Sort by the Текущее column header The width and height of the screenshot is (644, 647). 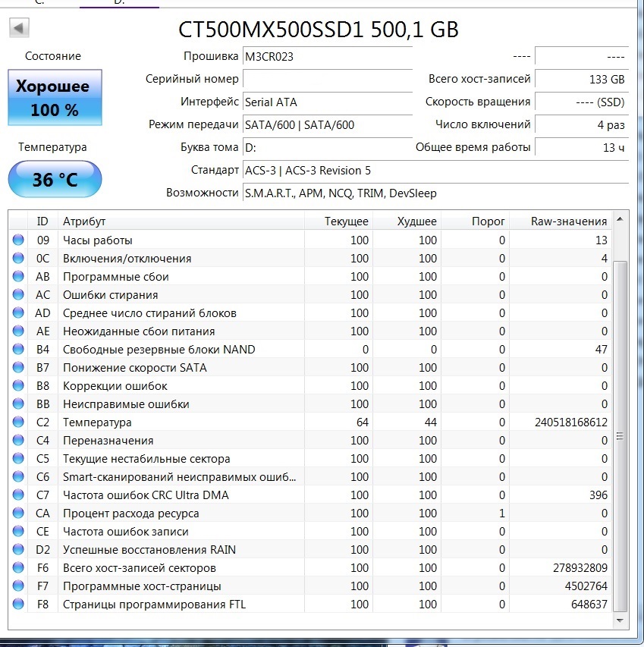point(339,221)
